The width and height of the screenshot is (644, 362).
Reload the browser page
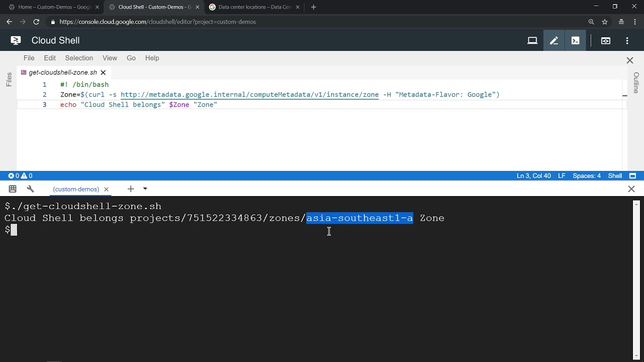point(36,22)
